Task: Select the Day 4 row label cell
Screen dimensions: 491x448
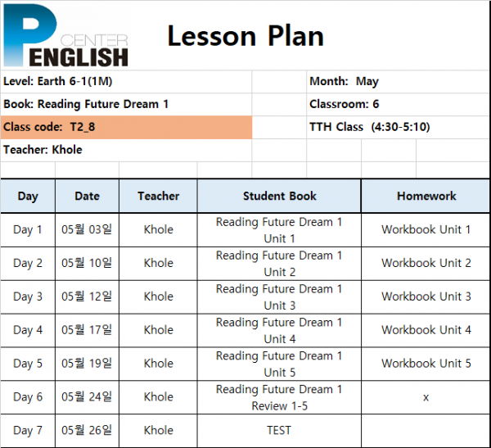Action: [28, 330]
